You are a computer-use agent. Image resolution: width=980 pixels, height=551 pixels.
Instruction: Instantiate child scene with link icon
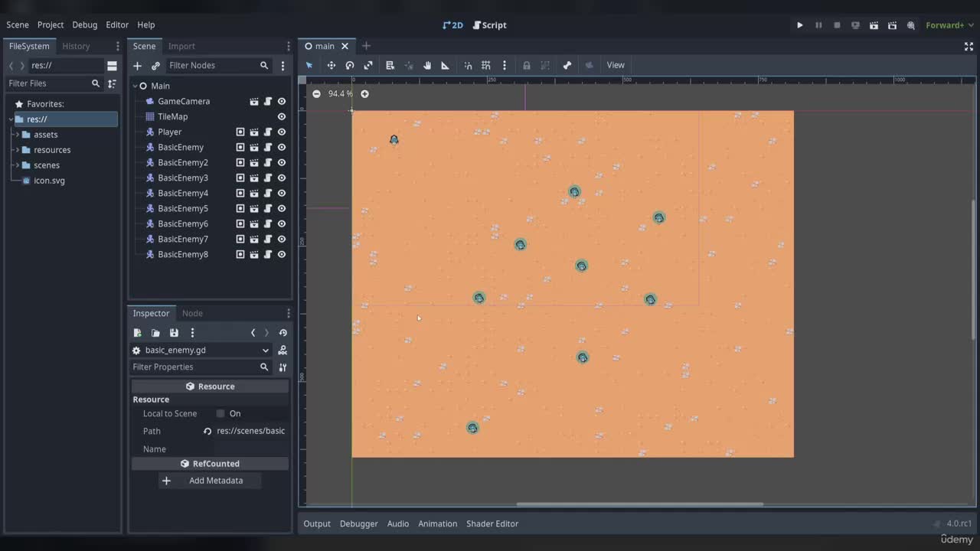(155, 66)
